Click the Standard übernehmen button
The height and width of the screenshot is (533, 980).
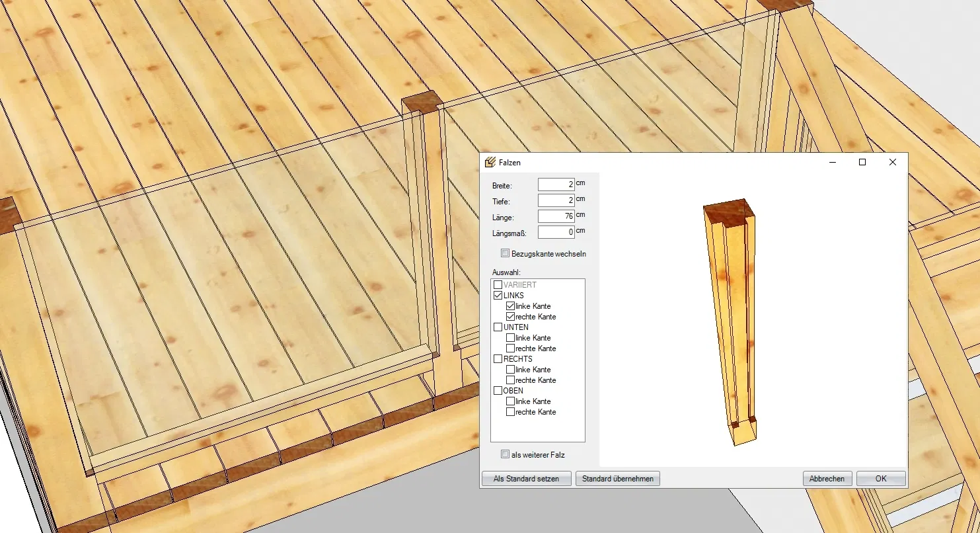tap(617, 479)
